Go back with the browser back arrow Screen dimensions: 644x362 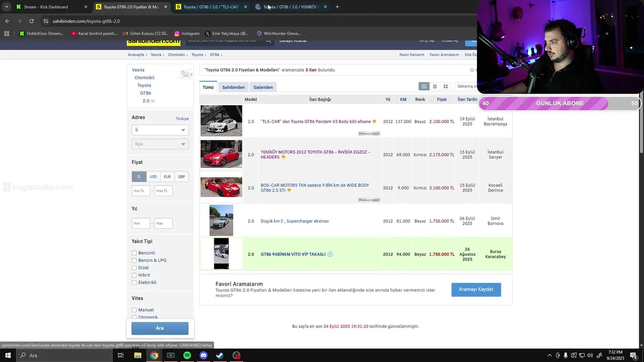click(x=7, y=21)
